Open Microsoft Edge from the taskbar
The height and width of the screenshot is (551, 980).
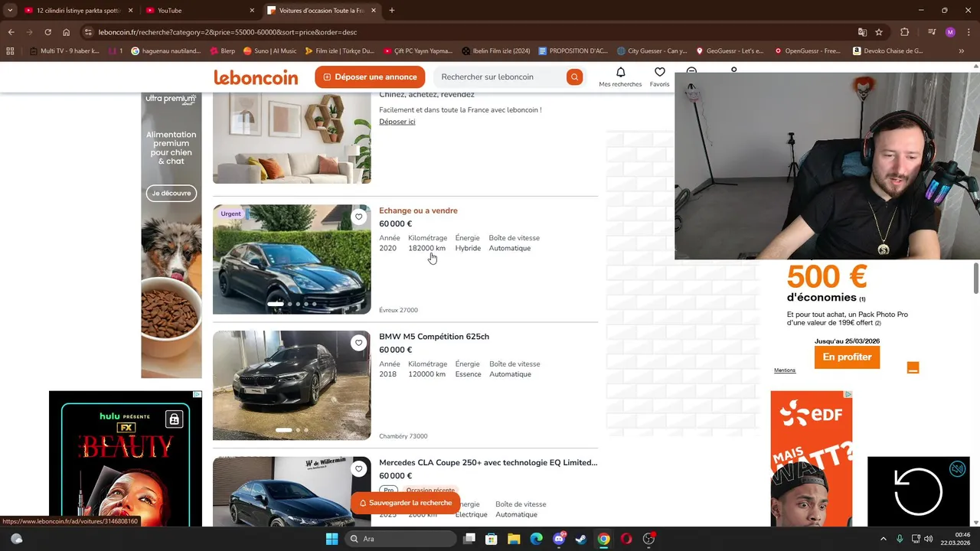click(536, 539)
